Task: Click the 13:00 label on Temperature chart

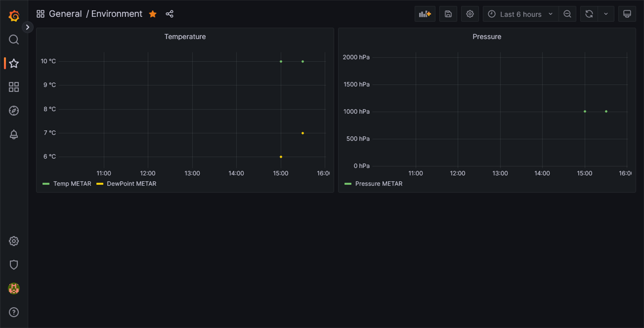Action: point(192,174)
